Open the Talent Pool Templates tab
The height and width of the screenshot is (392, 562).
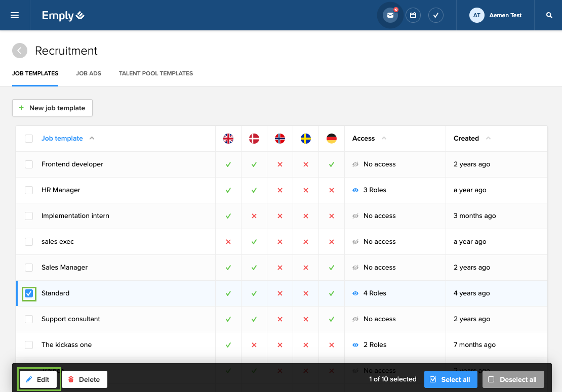156,73
